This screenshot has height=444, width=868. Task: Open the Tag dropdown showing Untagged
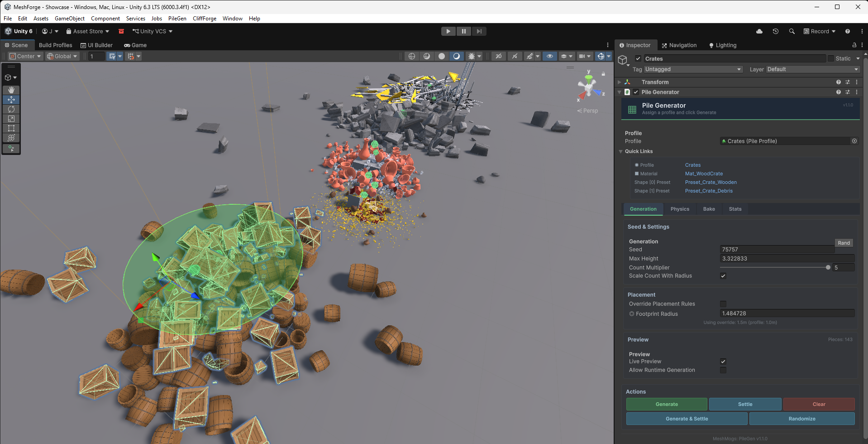point(692,69)
